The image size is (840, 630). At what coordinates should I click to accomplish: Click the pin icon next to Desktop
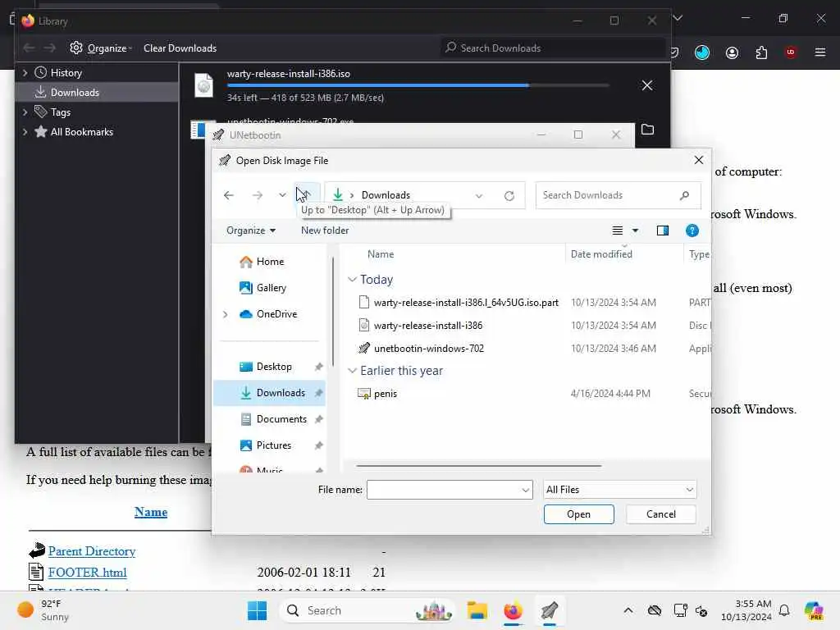(319, 367)
